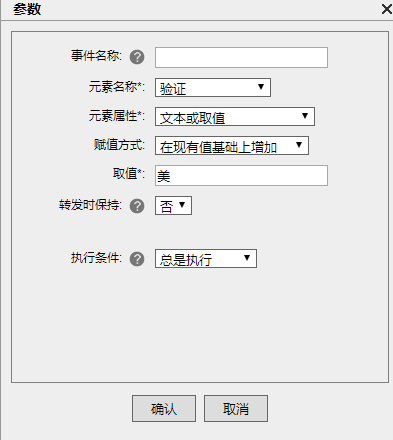Click the question mark icon beside 执行条件
393x440 pixels.
[x=137, y=259]
